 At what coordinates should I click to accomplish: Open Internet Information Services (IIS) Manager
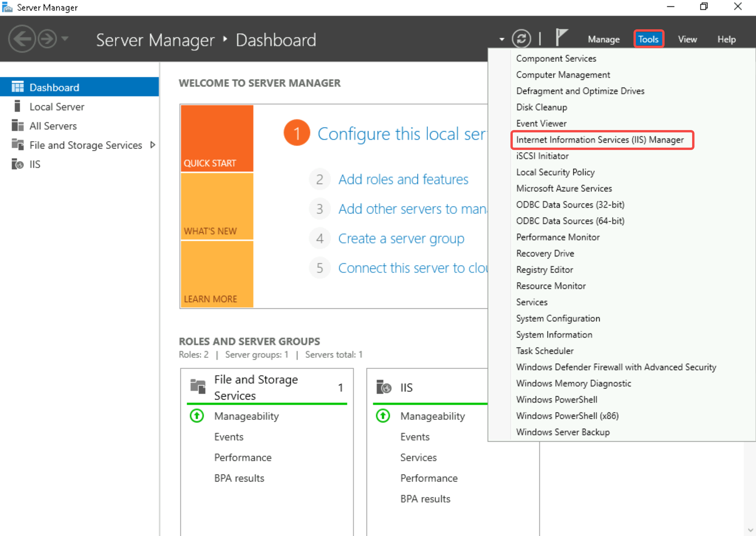[600, 140]
